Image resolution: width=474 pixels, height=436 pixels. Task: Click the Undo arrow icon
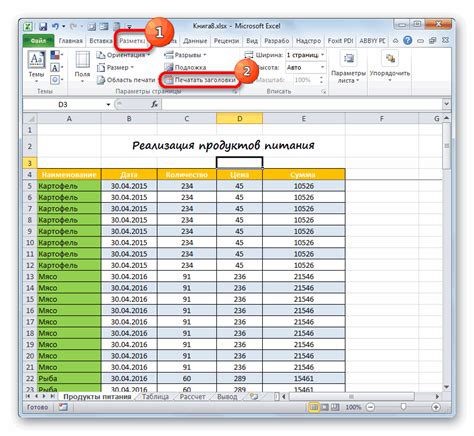tap(55, 26)
